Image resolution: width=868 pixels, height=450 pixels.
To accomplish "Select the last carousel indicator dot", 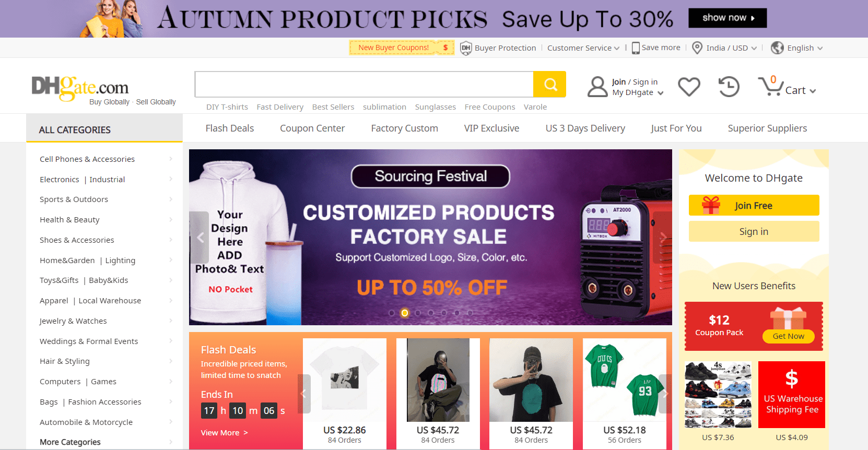I will [470, 313].
